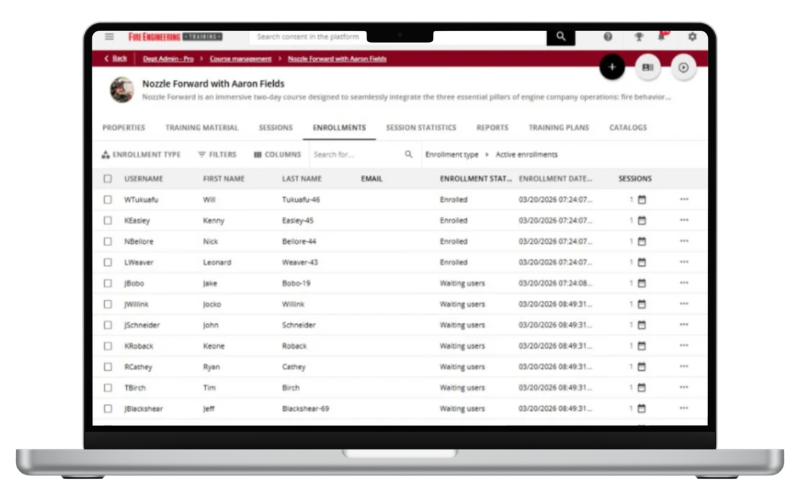The image size is (800, 500).
Task: Sort by Enrollment Status column header
Action: [x=476, y=179]
